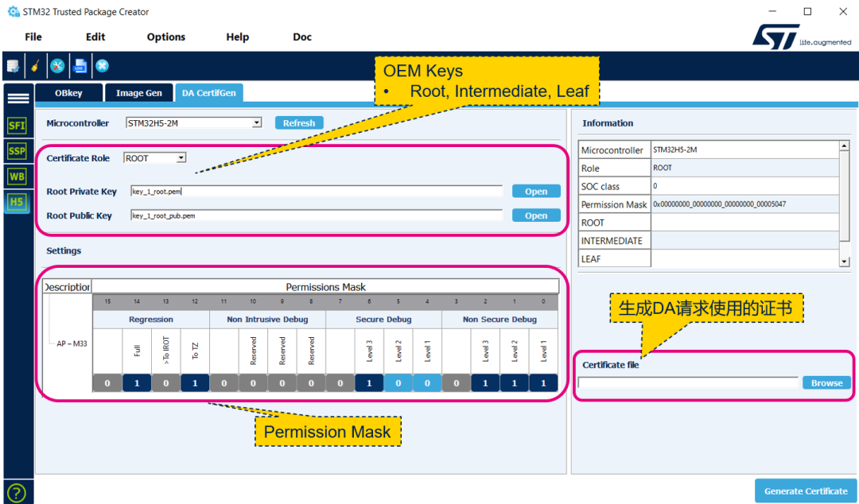Select the DA CertifGen tab

(x=208, y=93)
